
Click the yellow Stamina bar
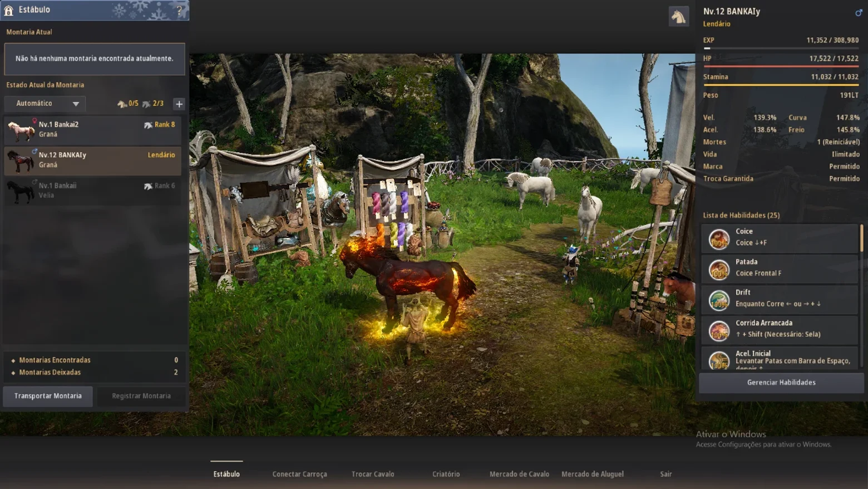point(781,85)
